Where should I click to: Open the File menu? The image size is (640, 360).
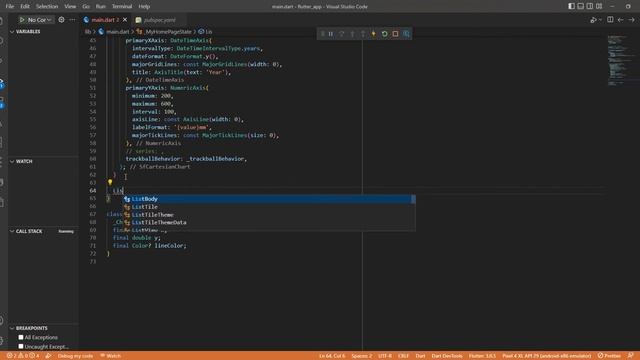pyautogui.click(x=10, y=7)
